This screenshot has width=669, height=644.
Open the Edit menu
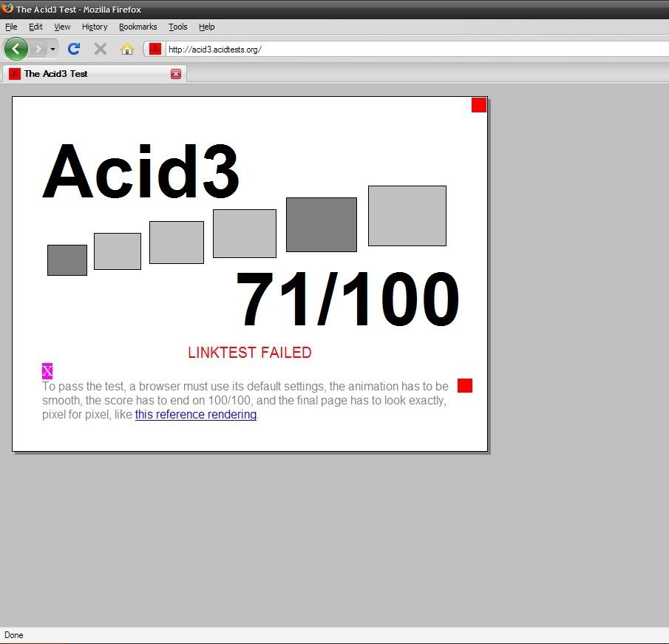(35, 27)
